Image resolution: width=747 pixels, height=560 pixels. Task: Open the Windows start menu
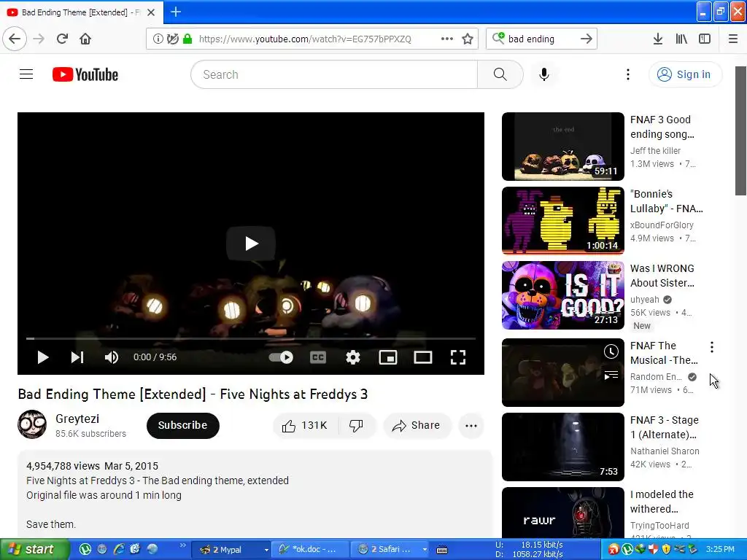[x=35, y=550]
